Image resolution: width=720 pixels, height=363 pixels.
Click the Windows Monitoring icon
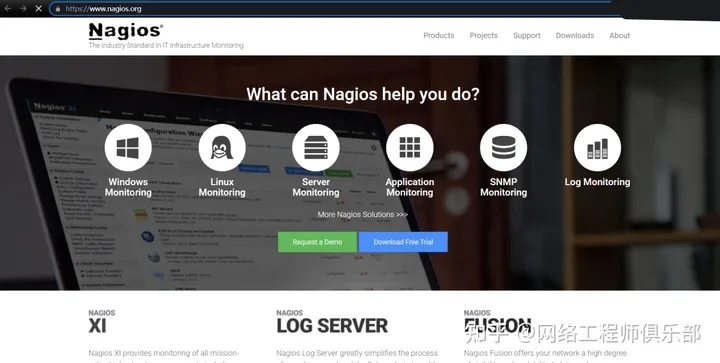coord(128,148)
